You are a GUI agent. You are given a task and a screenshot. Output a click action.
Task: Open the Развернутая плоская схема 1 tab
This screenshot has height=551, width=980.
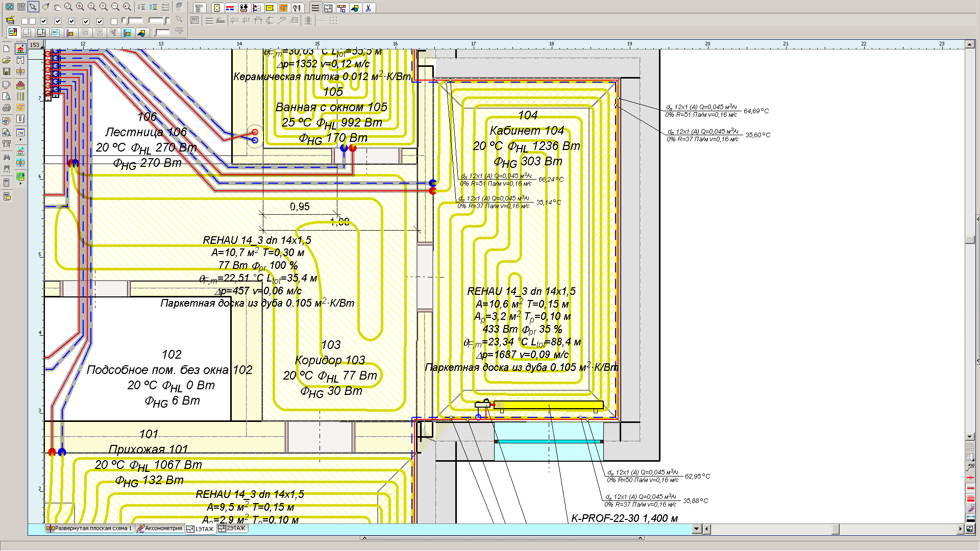[x=92, y=529]
